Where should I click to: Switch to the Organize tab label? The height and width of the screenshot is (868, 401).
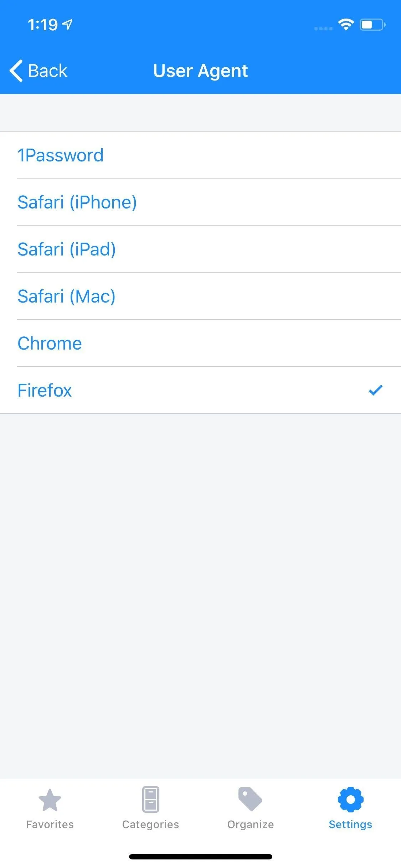(251, 825)
